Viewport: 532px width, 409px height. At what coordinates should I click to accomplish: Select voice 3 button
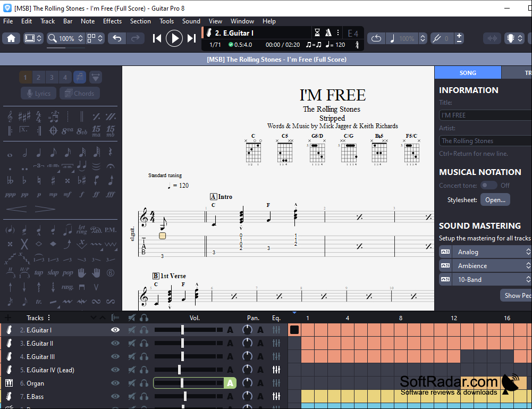[x=52, y=78]
